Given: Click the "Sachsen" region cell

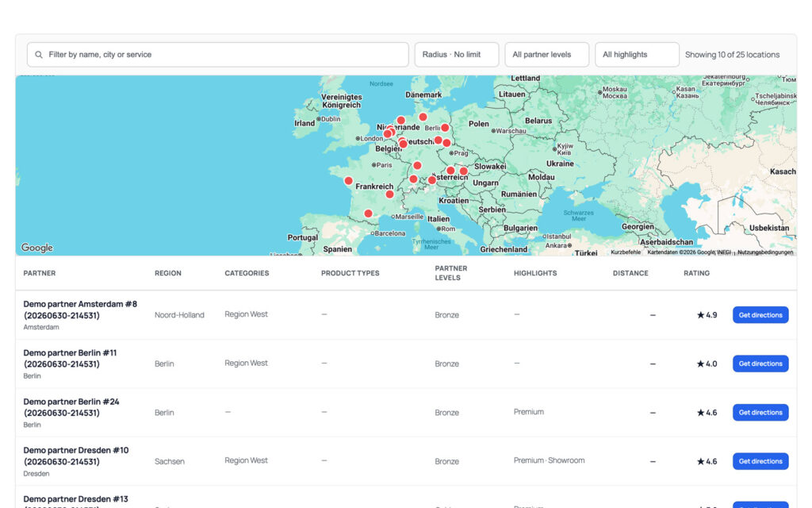Looking at the screenshot, I should [x=170, y=461].
